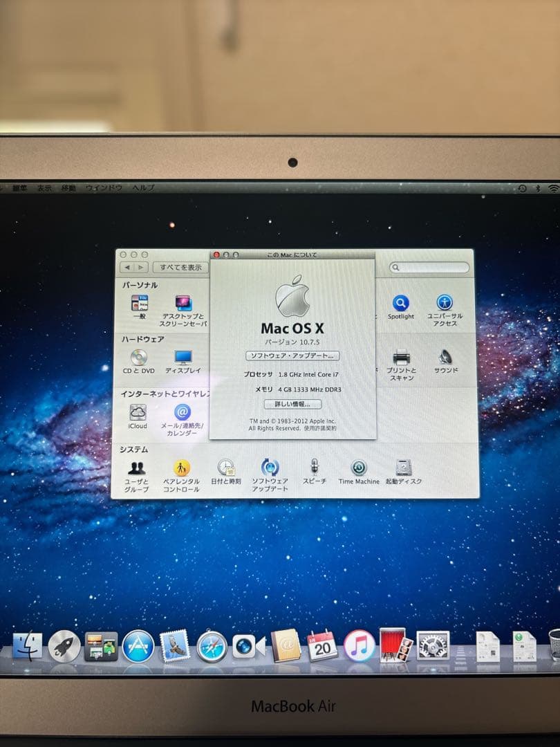The width and height of the screenshot is (560, 747).
Task: Open CD と DVD preferences
Action: pos(138,362)
